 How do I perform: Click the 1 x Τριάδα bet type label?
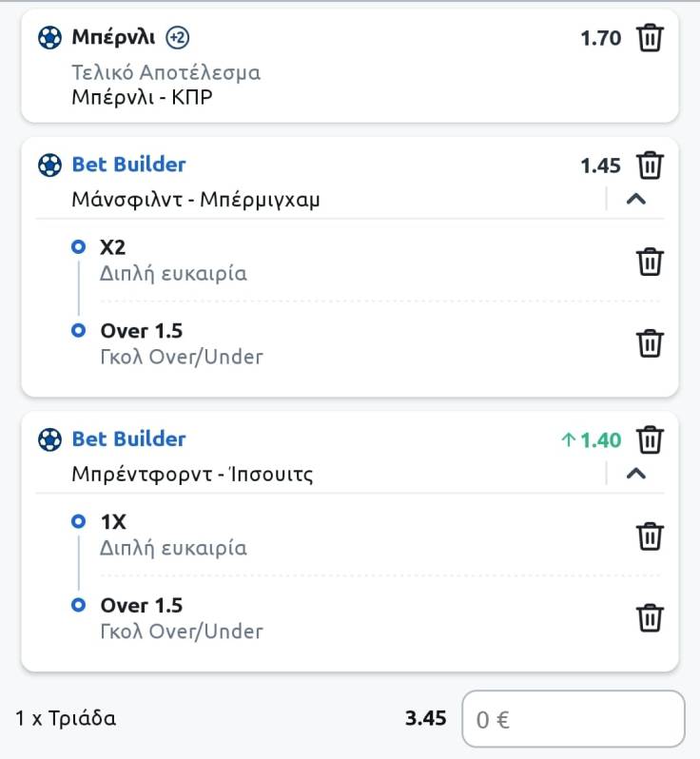pyautogui.click(x=66, y=718)
